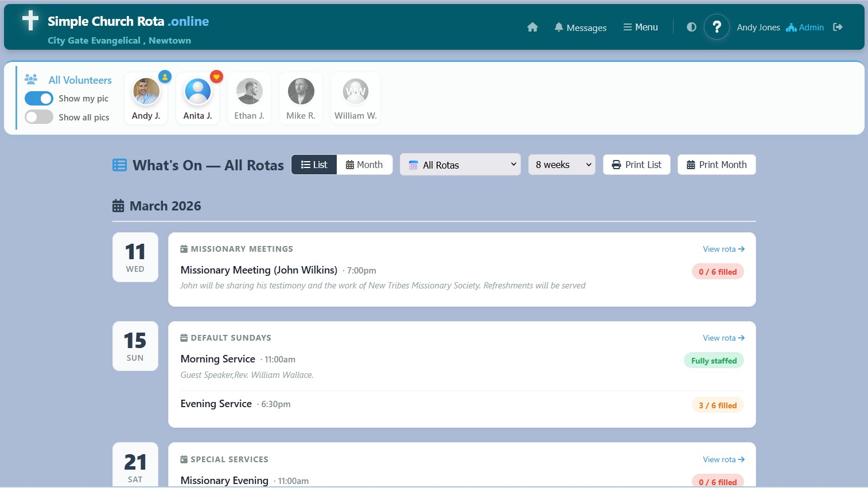
Task: Open the help question mark icon
Action: [717, 27]
